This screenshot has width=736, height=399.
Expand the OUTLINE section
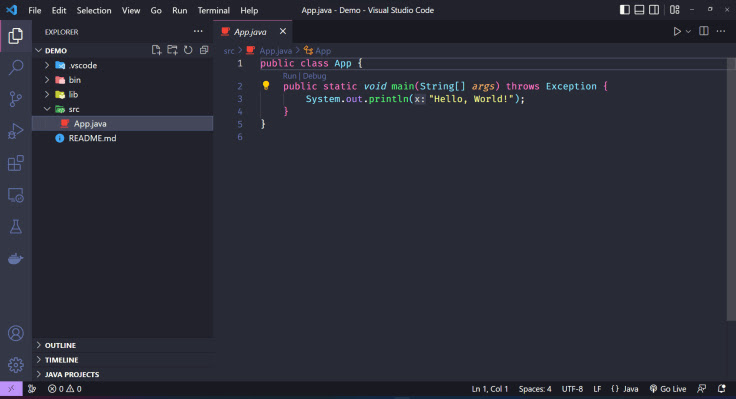point(122,345)
